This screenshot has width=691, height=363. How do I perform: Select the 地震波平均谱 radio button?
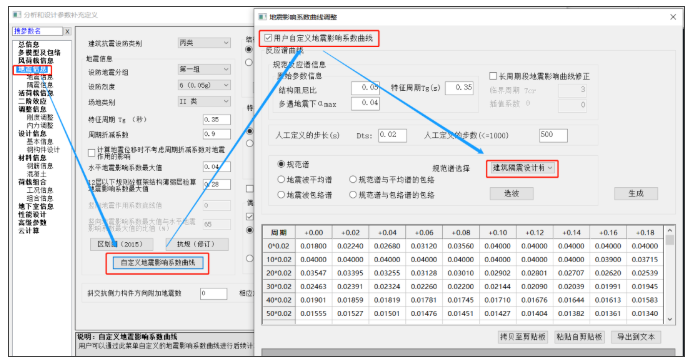point(281,179)
